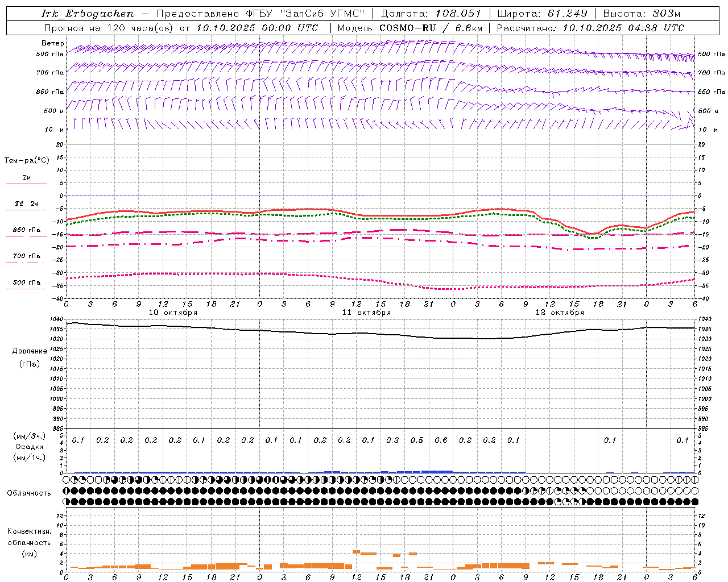728x582 pixels.
Task: Select the 0.3 precipitation amount value
Action: pos(392,440)
